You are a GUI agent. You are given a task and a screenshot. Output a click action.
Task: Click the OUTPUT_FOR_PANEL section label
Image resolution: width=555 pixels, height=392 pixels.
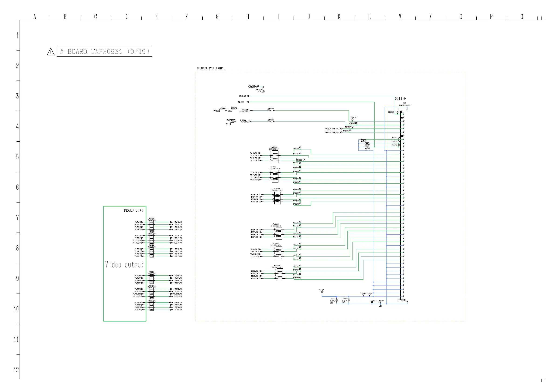coord(211,68)
